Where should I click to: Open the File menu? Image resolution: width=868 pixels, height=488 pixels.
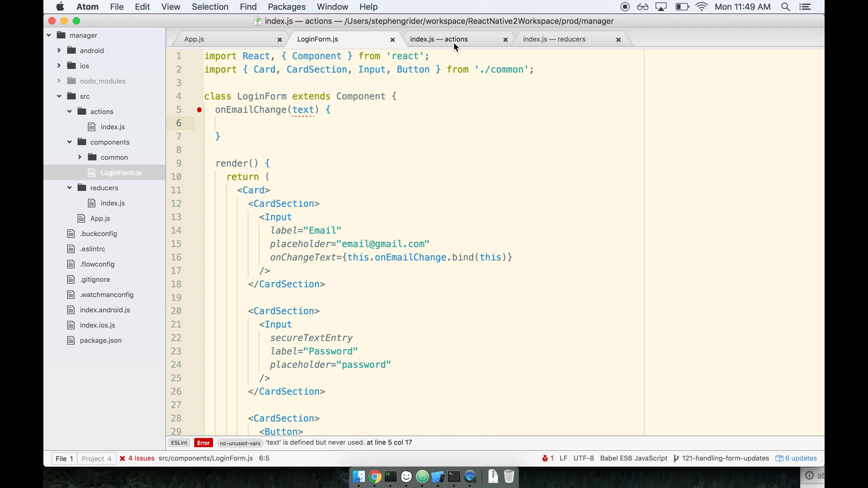click(117, 7)
